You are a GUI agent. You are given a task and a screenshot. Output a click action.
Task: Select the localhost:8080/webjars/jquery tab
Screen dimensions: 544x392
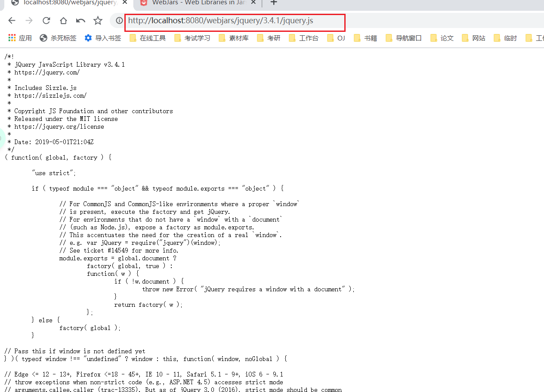click(x=69, y=3)
